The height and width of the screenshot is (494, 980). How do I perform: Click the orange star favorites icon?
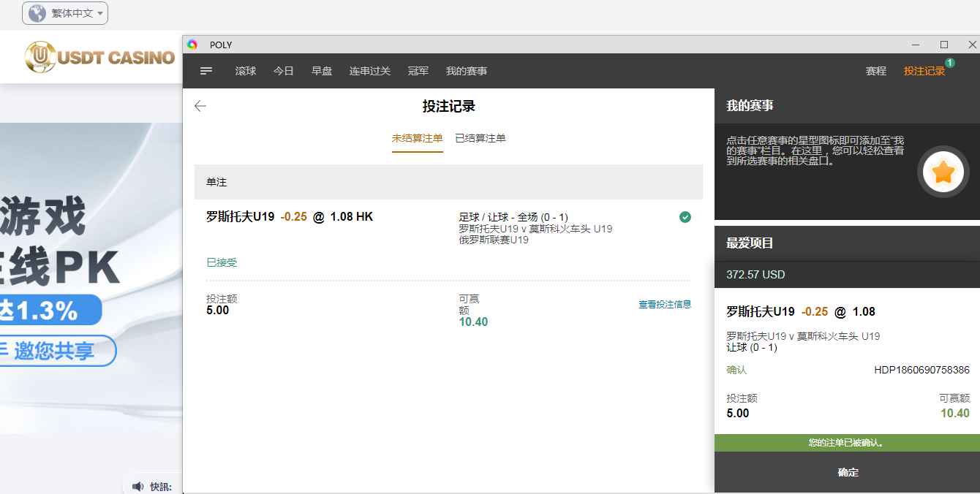(x=943, y=172)
